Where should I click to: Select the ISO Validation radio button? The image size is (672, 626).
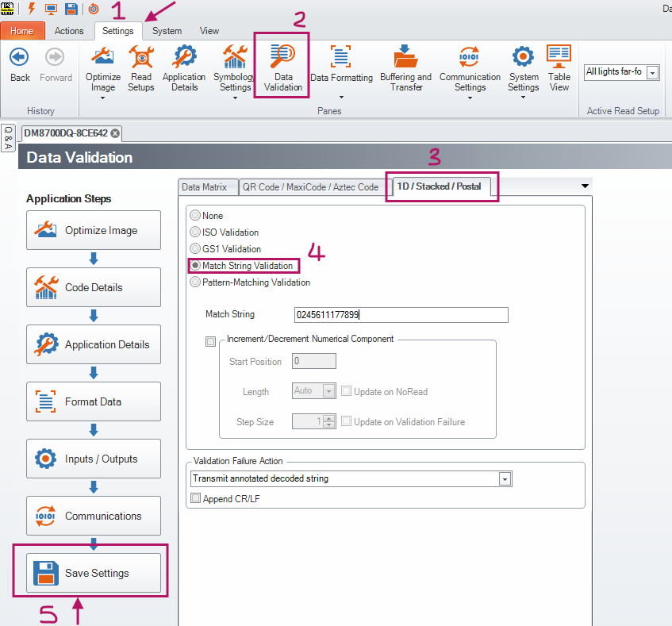(x=195, y=232)
